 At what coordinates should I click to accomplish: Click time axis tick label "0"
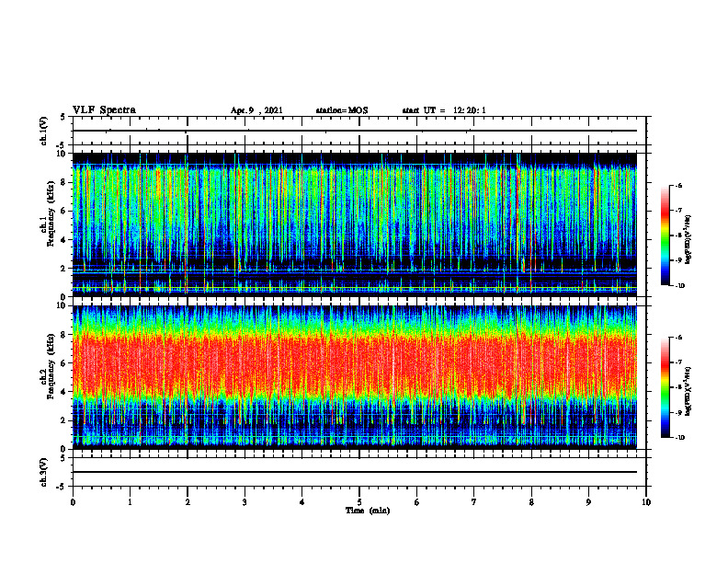(73, 502)
